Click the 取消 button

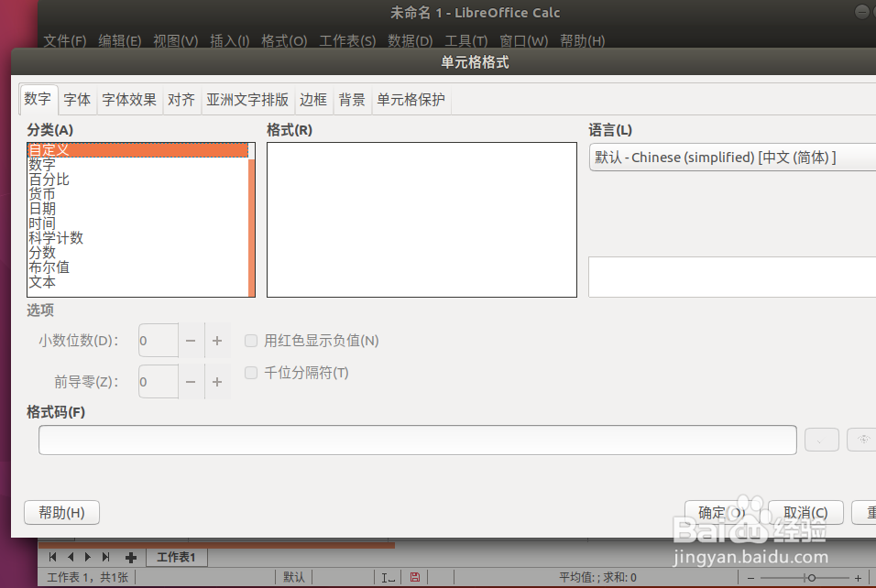click(805, 513)
